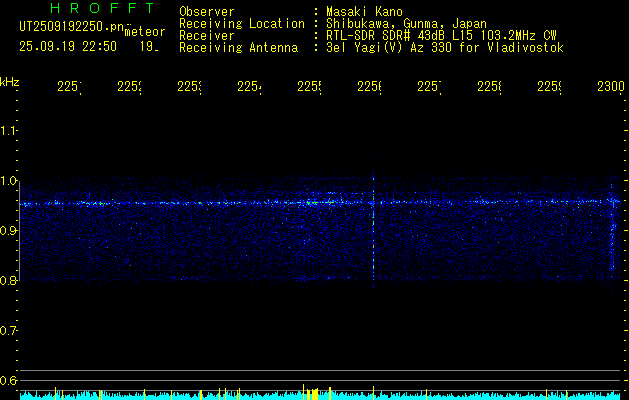Click the word meteor
This screenshot has height=400, width=629.
click(145, 32)
